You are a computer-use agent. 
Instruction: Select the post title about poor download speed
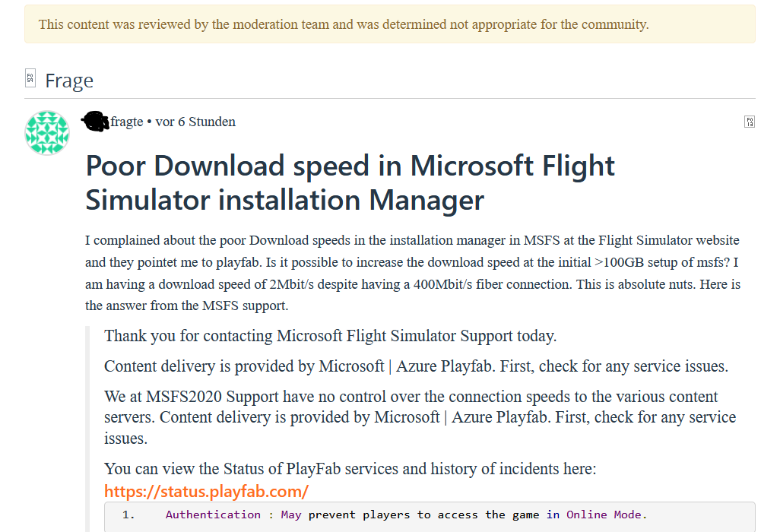[x=350, y=182]
